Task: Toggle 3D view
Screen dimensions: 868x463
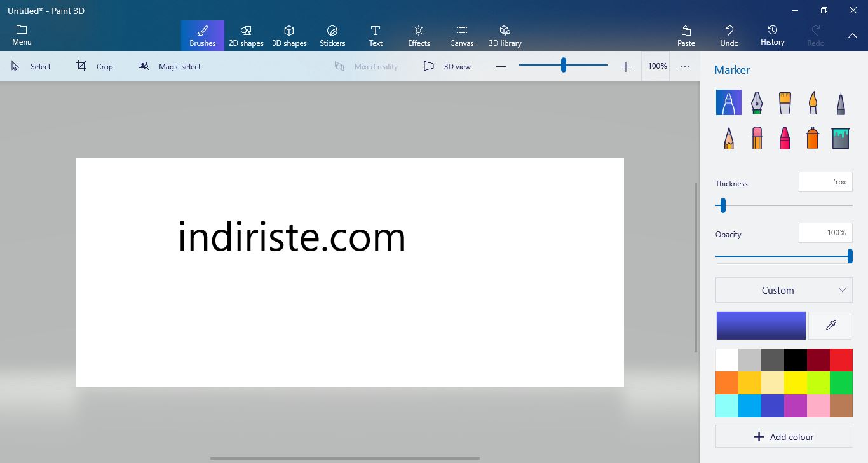Action: (447, 66)
